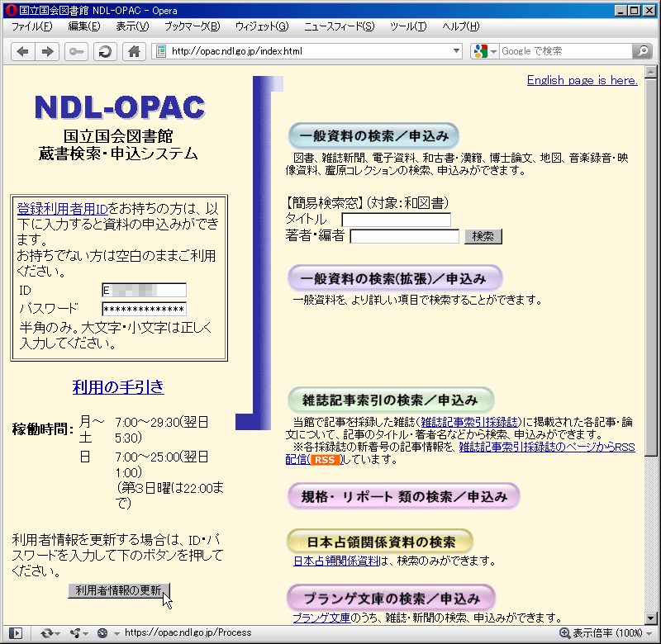Click the vertical scrollbar down arrow
Image resolution: width=661 pixels, height=644 pixels.
(x=651, y=617)
